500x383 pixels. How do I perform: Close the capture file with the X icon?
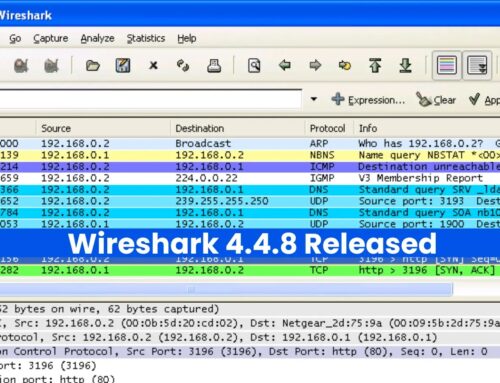pos(153,65)
